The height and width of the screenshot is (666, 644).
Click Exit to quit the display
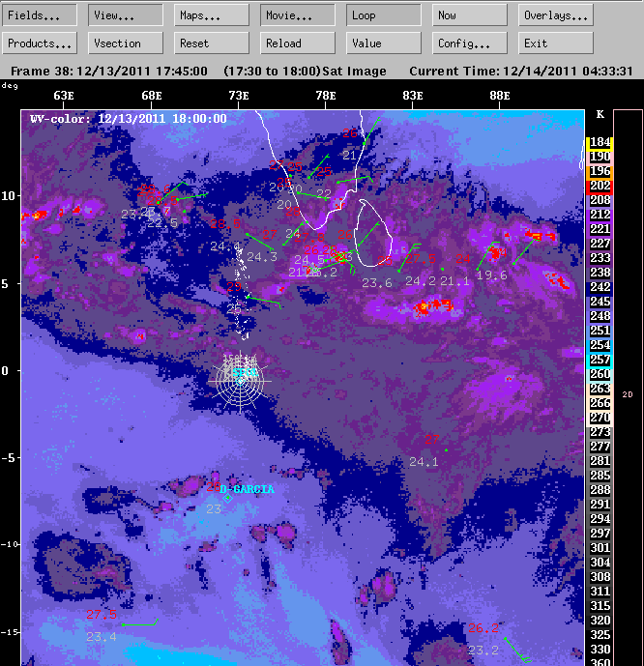[x=556, y=43]
